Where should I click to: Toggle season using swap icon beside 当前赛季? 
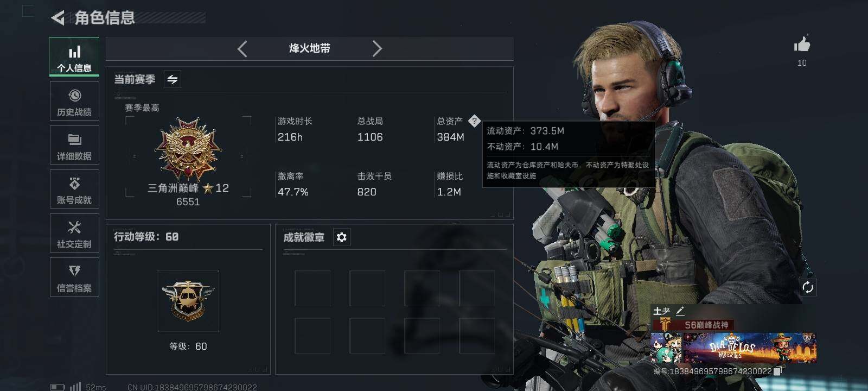173,79
